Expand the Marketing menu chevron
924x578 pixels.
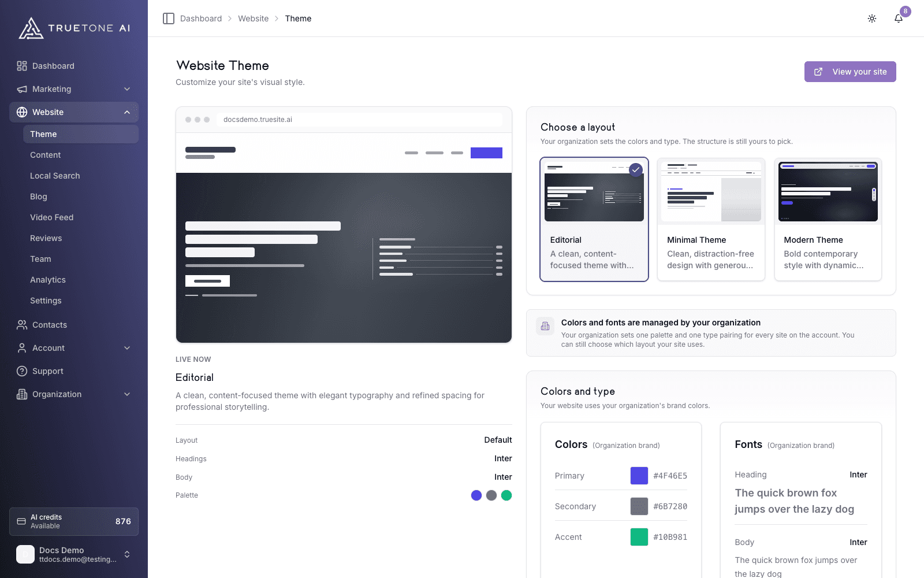(x=127, y=89)
